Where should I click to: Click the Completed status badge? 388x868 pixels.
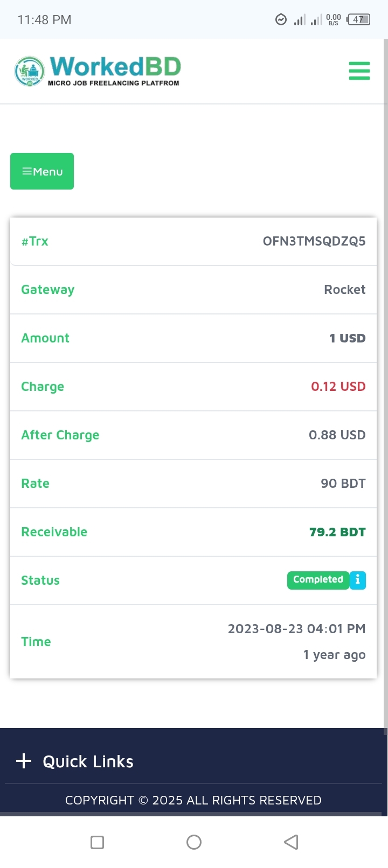click(318, 580)
